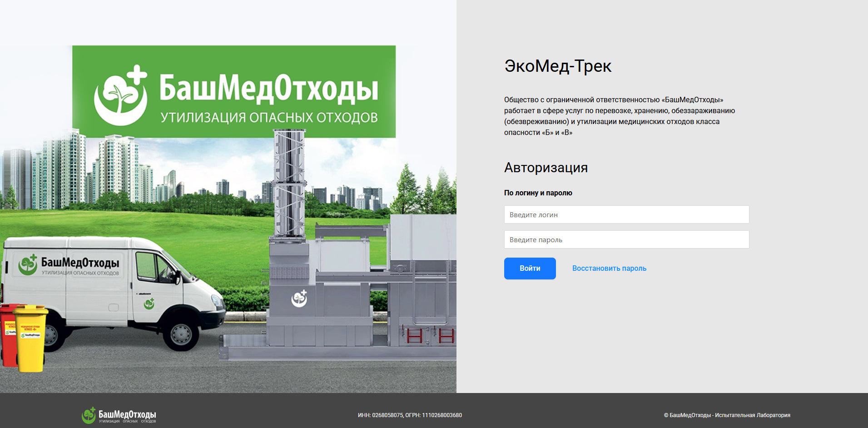Focus the password input field
The width and height of the screenshot is (868, 428).
pyautogui.click(x=626, y=239)
